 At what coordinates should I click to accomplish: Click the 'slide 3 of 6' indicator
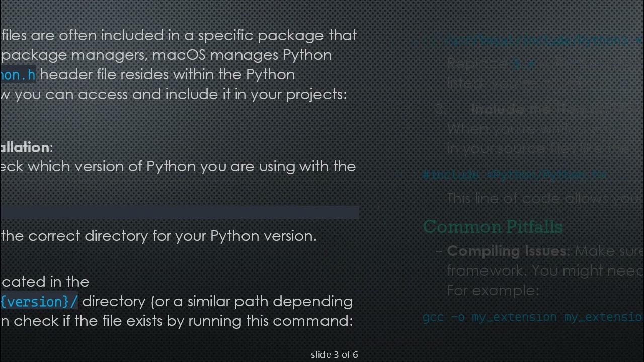pyautogui.click(x=334, y=354)
